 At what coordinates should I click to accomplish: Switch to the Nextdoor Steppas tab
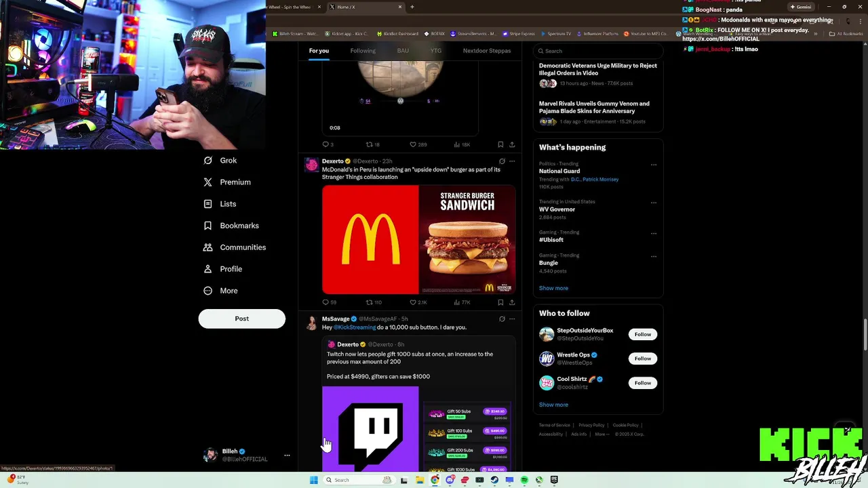coord(487,51)
